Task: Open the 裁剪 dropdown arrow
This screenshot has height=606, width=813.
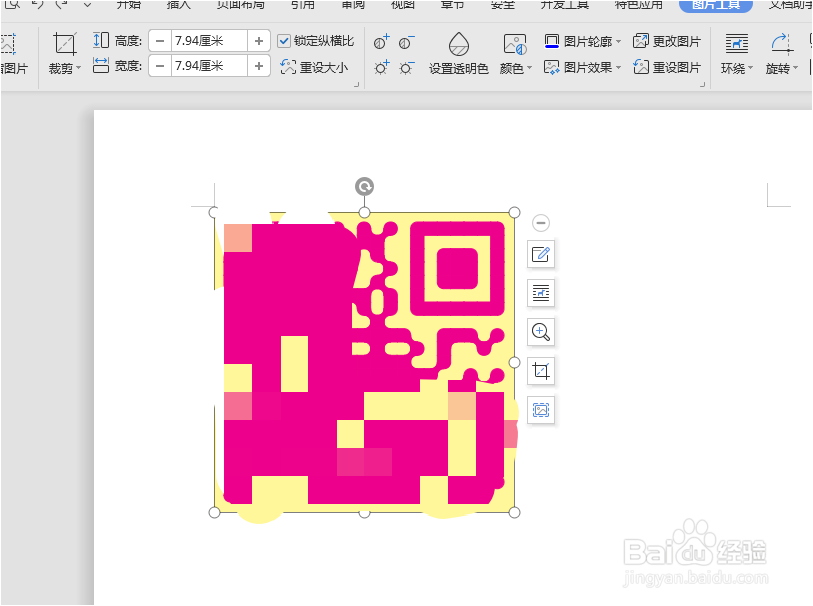Action: click(79, 68)
